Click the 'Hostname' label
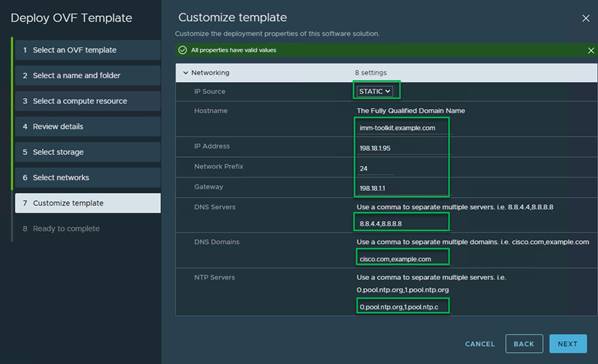The width and height of the screenshot is (598, 364). [211, 111]
